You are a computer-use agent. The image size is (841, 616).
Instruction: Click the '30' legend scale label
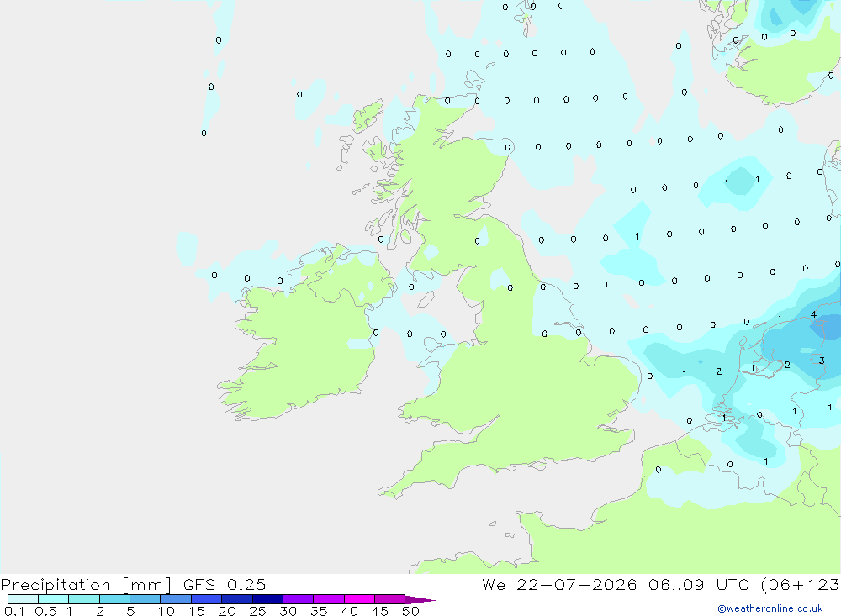pyautogui.click(x=288, y=611)
